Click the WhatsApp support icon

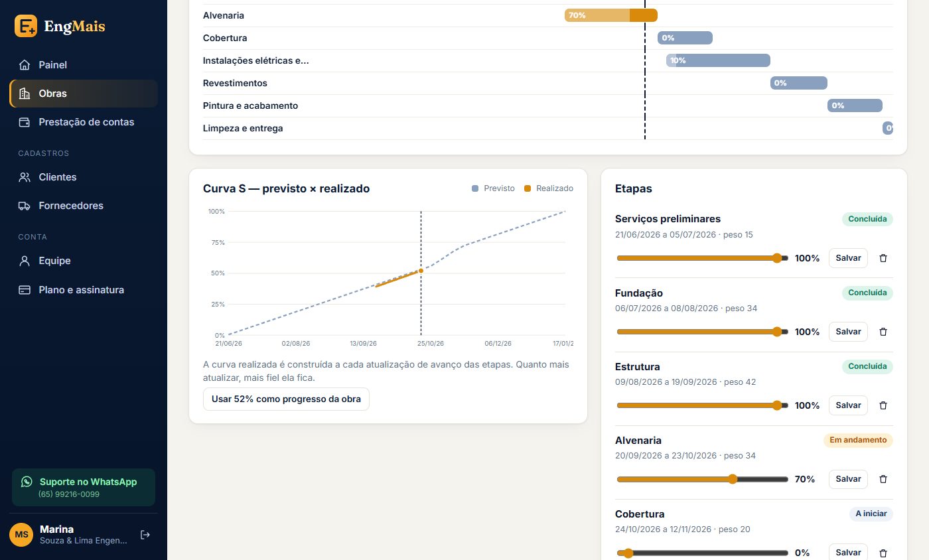pos(27,482)
